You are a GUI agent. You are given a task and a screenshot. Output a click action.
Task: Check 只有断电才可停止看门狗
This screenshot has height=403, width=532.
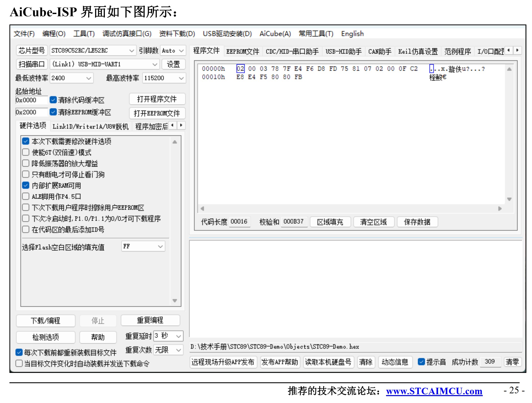(x=26, y=174)
